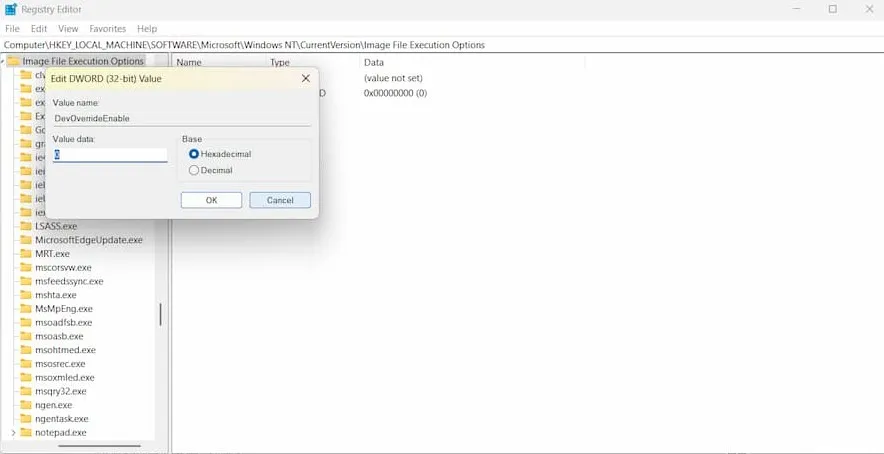Click the Registry Editor app icon in title bar

[11, 10]
